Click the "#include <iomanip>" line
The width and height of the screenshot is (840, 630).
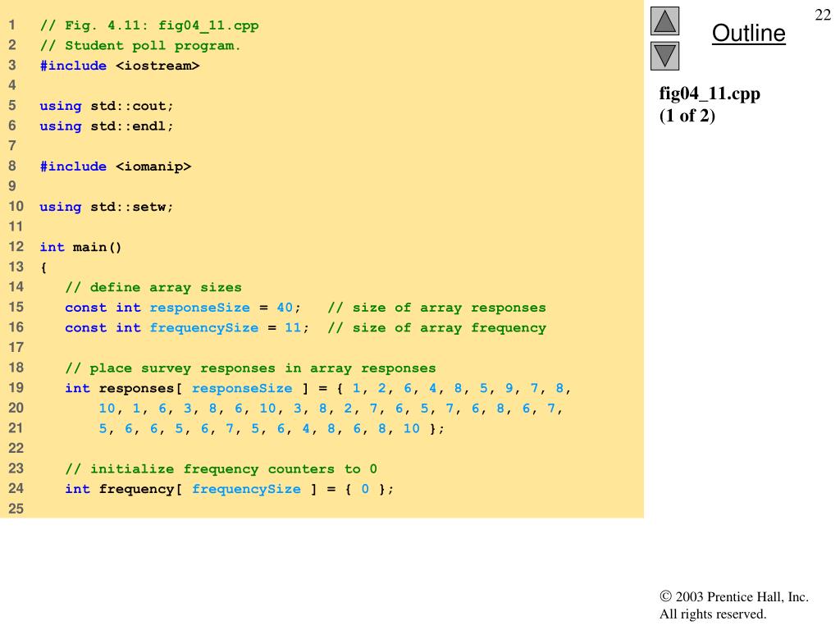pos(116,167)
